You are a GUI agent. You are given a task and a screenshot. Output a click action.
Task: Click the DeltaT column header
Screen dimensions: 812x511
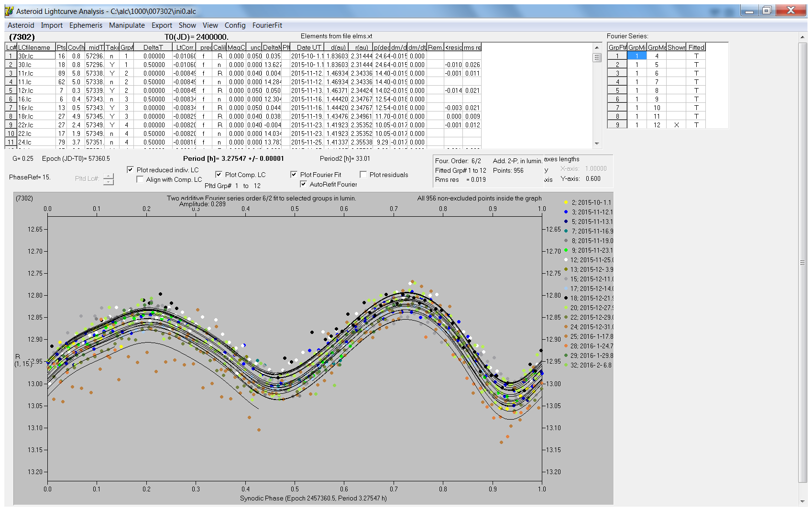point(153,47)
